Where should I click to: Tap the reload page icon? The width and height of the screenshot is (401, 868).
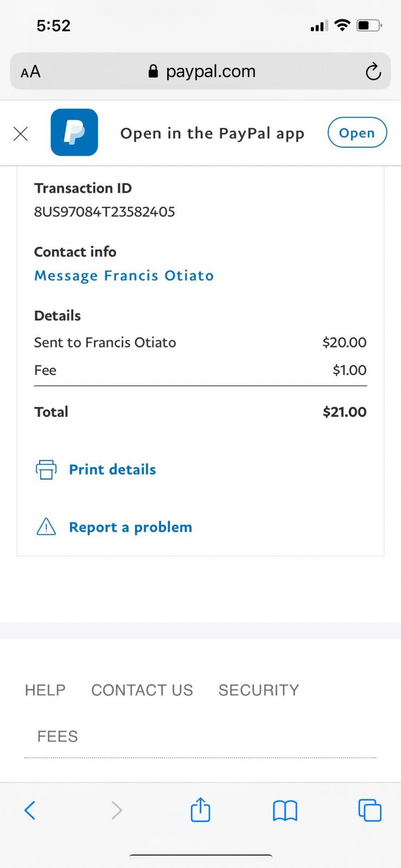[x=373, y=72]
